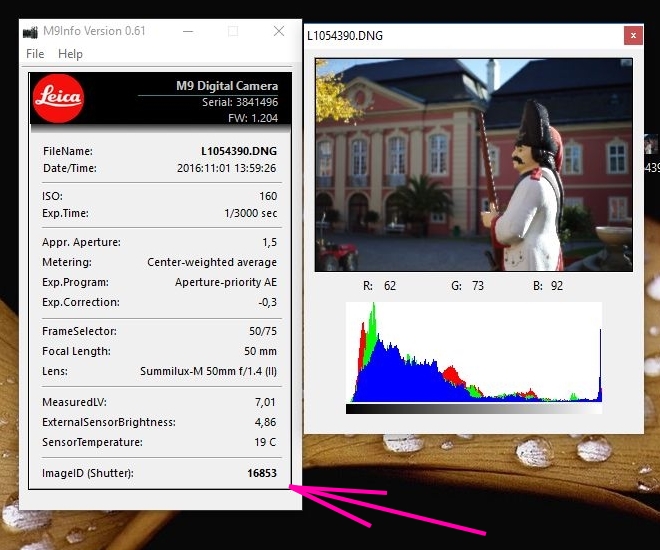This screenshot has height=550, width=660.
Task: Click the red Leica logo
Action: click(x=58, y=97)
